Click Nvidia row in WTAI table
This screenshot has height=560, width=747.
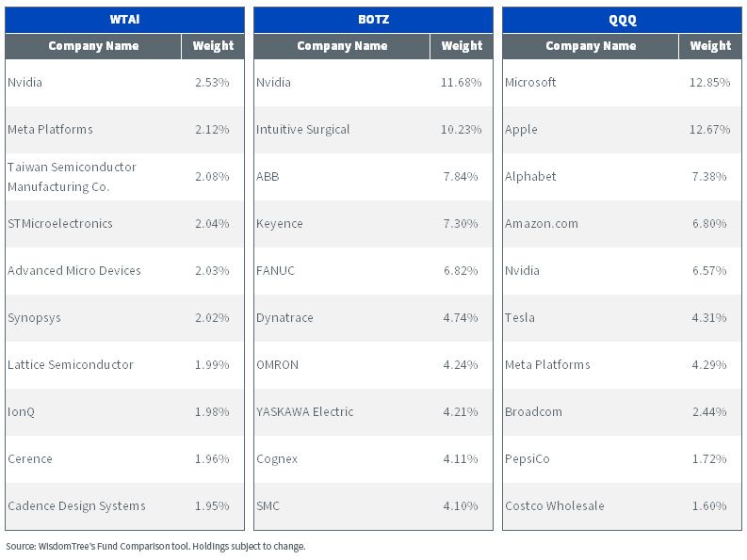tap(124, 83)
